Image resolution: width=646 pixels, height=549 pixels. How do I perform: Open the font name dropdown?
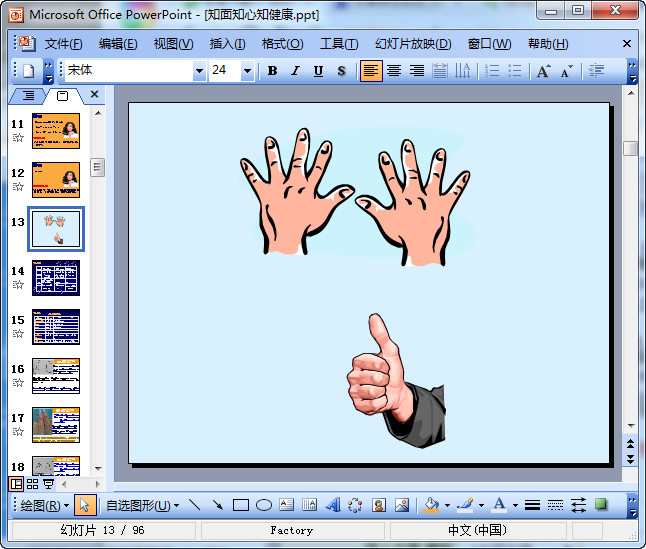tap(199, 71)
